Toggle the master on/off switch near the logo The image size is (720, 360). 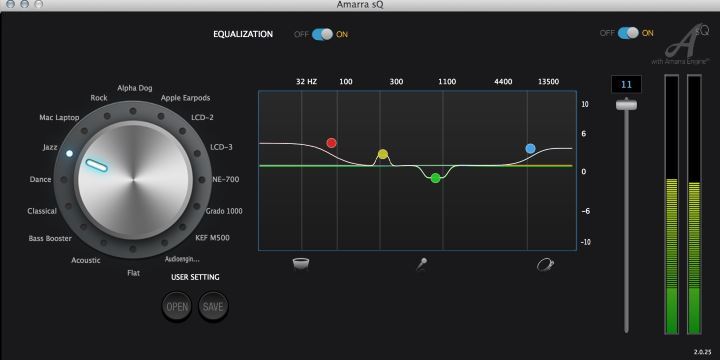tap(628, 33)
